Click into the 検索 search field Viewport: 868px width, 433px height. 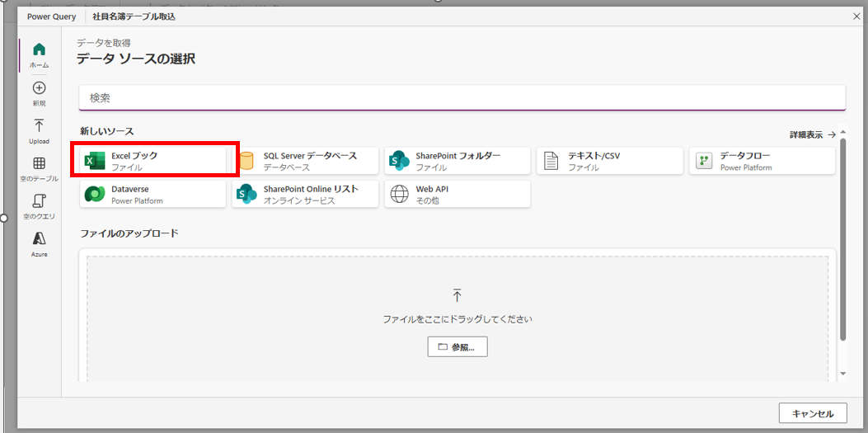click(462, 97)
